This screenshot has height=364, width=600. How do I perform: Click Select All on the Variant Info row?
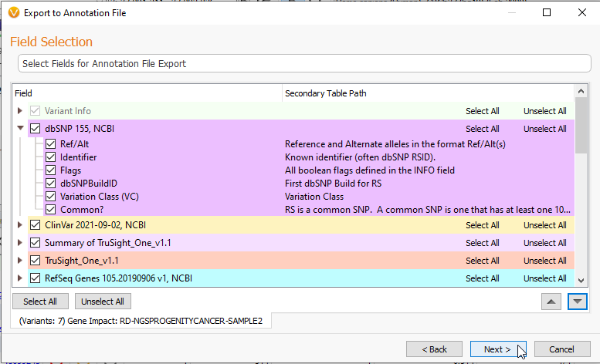coord(482,111)
